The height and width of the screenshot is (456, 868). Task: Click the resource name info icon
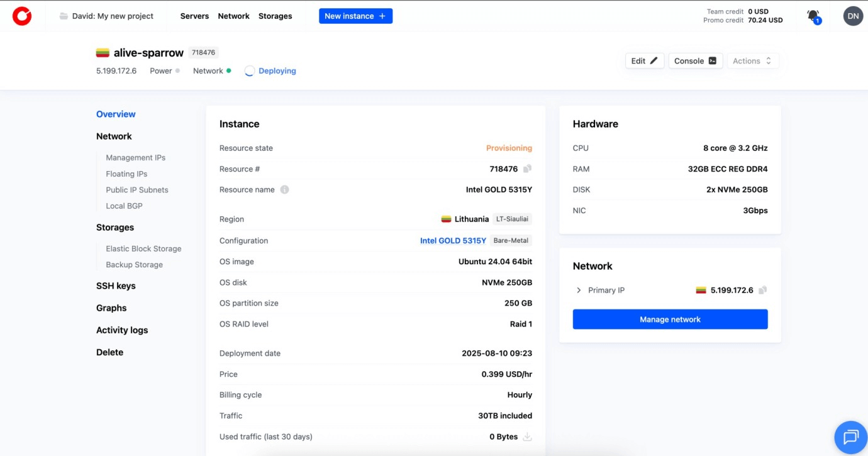click(284, 189)
